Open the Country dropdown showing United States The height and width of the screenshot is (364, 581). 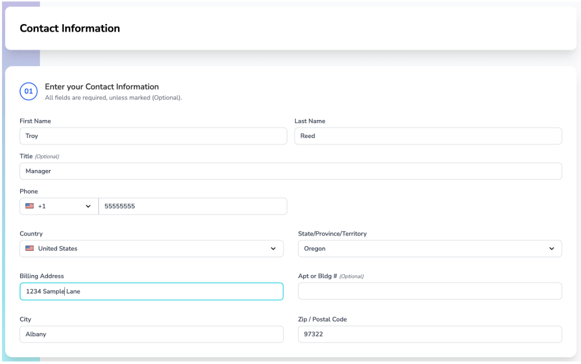tap(152, 249)
